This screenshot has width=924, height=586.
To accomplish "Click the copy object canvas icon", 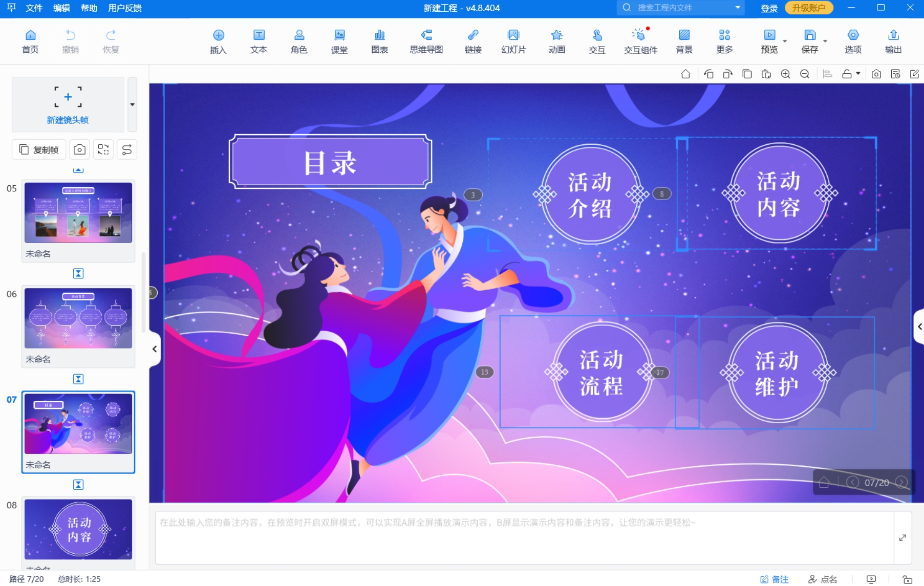I will (x=747, y=74).
